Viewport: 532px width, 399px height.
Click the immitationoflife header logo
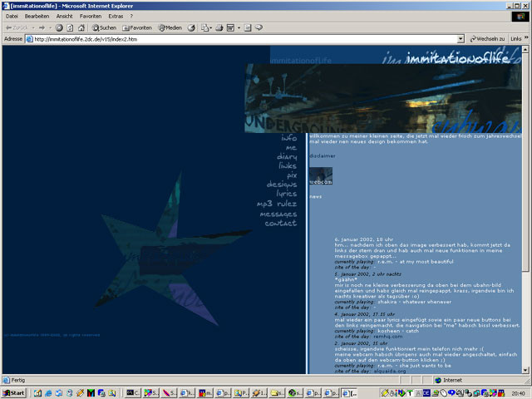[x=458, y=58]
